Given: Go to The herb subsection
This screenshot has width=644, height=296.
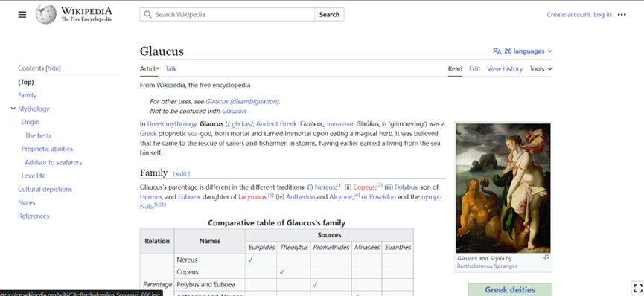Looking at the screenshot, I should [x=38, y=135].
